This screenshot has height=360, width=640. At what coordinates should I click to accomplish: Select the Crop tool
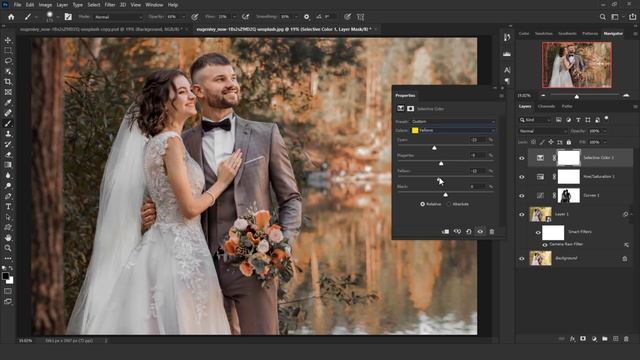tap(8, 82)
